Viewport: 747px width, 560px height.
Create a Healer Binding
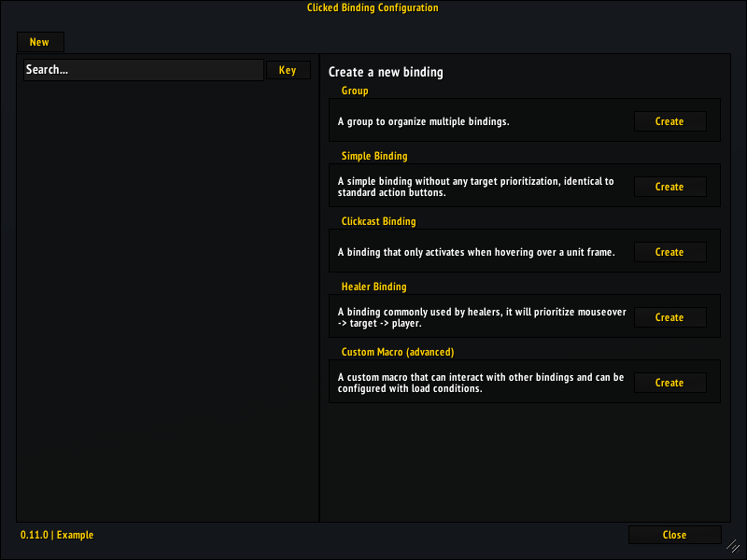coord(669,317)
